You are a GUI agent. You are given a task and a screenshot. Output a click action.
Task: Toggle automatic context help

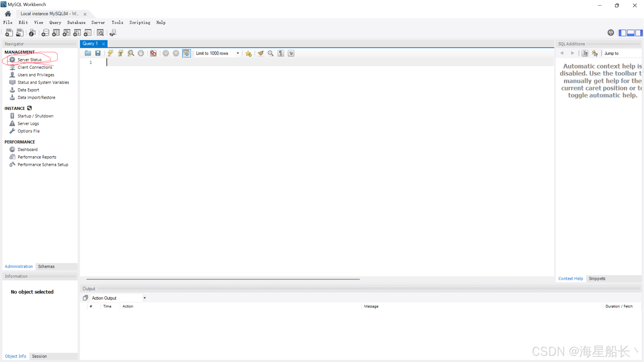[x=585, y=53]
